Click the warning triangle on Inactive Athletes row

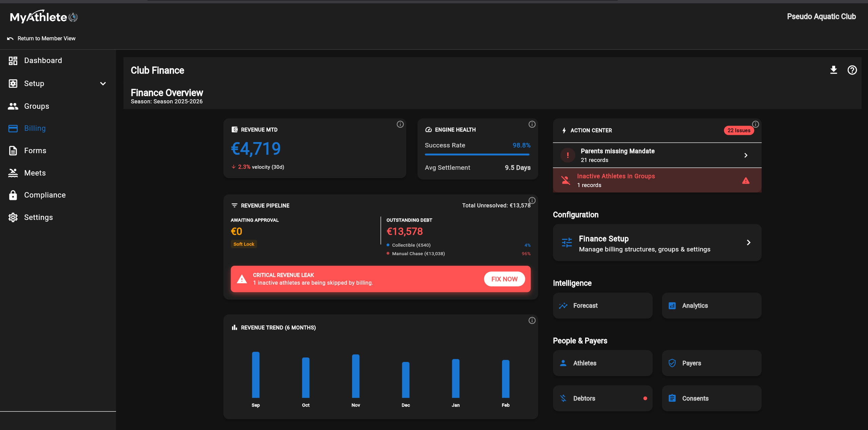coord(746,180)
